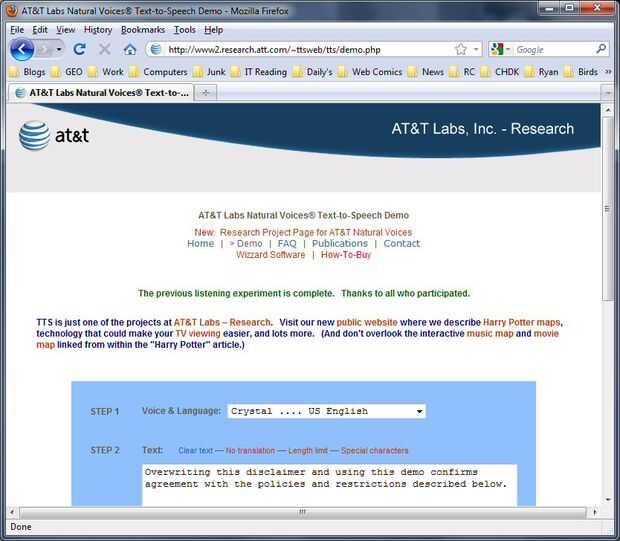This screenshot has width=620, height=541.
Task: Open the CHDK bookmark folder
Action: (499, 72)
